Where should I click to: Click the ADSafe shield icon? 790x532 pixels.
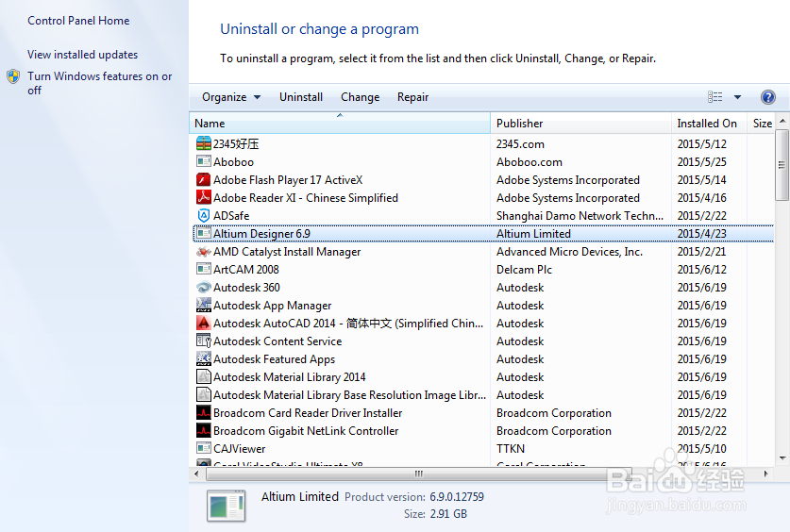204,215
